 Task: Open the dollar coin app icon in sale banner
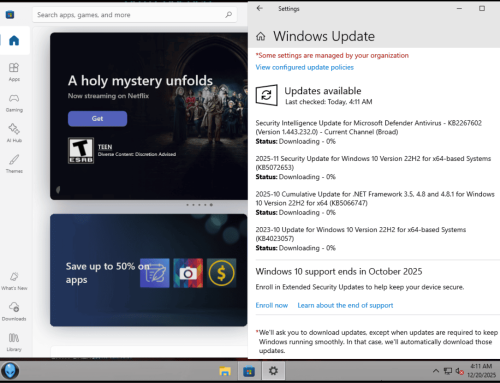(221, 273)
